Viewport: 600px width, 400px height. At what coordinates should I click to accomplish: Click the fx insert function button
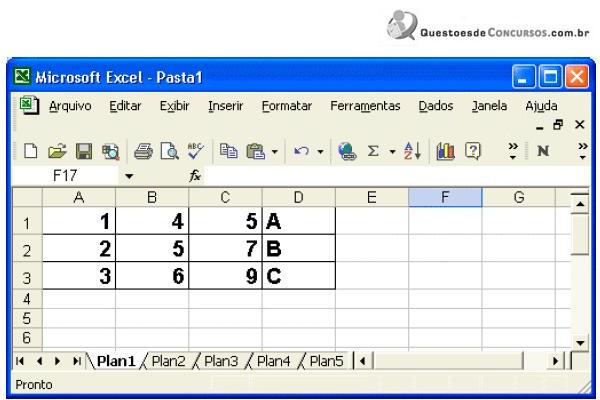point(195,176)
